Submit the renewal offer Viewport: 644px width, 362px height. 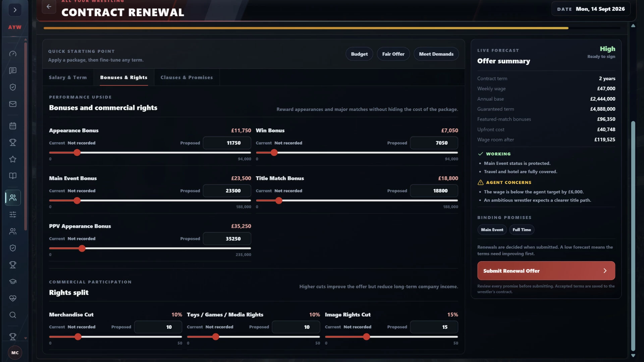(546, 271)
